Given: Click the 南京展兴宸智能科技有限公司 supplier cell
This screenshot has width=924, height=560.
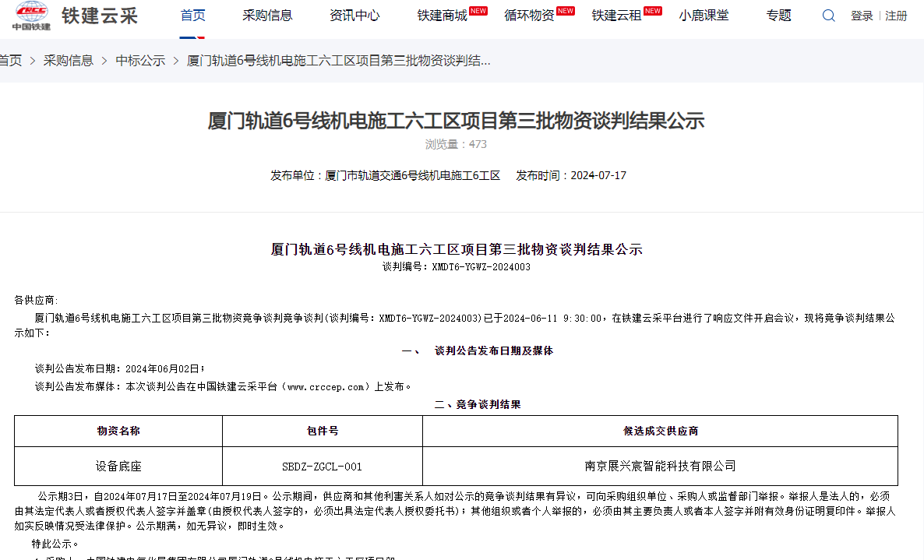Looking at the screenshot, I should point(661,467).
